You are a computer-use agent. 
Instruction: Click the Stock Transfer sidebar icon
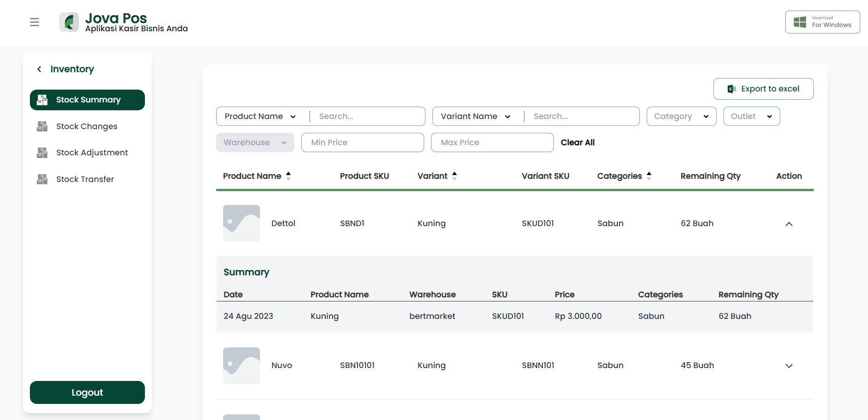point(42,179)
